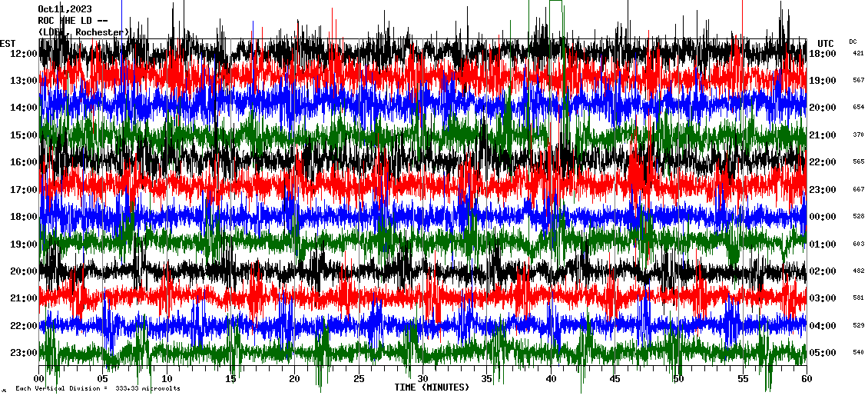This screenshot has height=399, width=868.
Task: Click the 00:00 UTC time label
Action: [824, 217]
